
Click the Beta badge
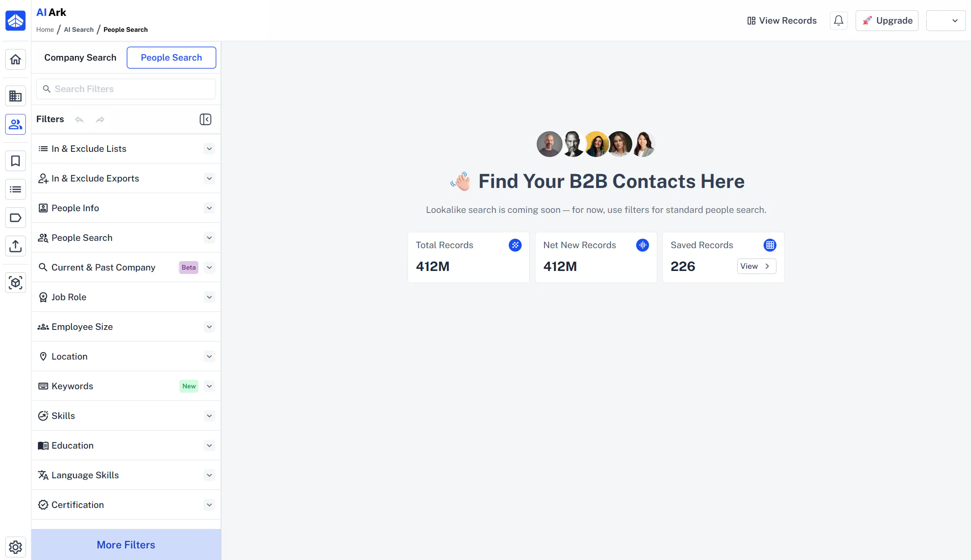tap(189, 268)
